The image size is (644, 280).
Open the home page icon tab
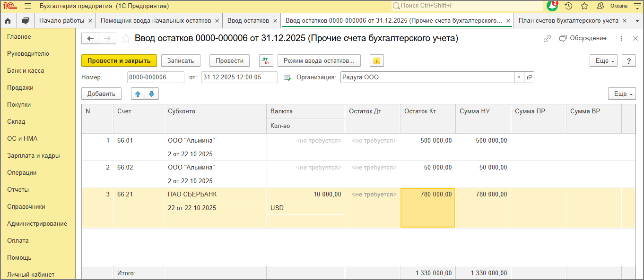point(8,21)
